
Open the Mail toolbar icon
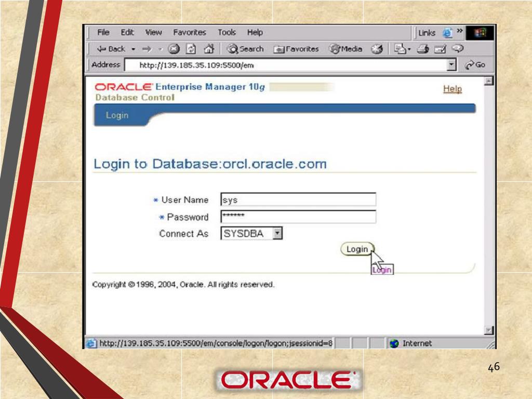(402, 49)
